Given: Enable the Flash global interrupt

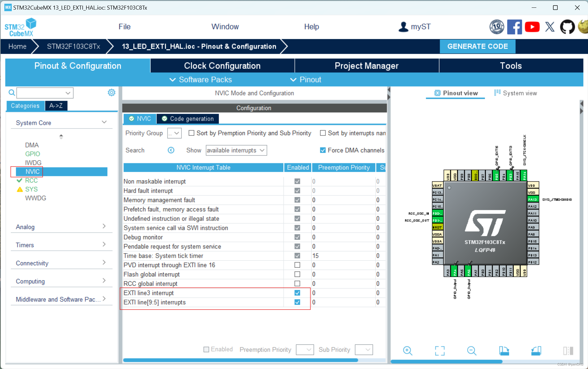Looking at the screenshot, I should [297, 274].
